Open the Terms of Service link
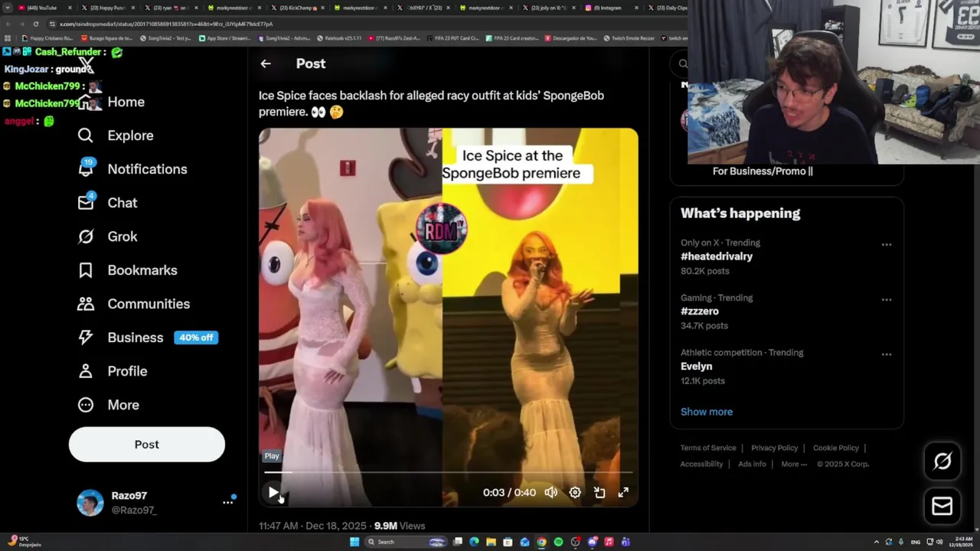980x551 pixels. [708, 448]
